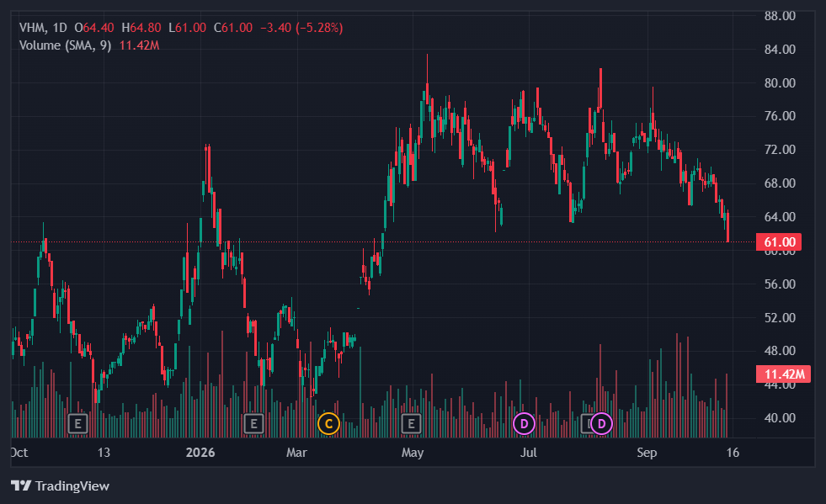Viewport: 826px width, 504px height.
Task: Click the 88.00 price axis label
Action: click(x=780, y=16)
